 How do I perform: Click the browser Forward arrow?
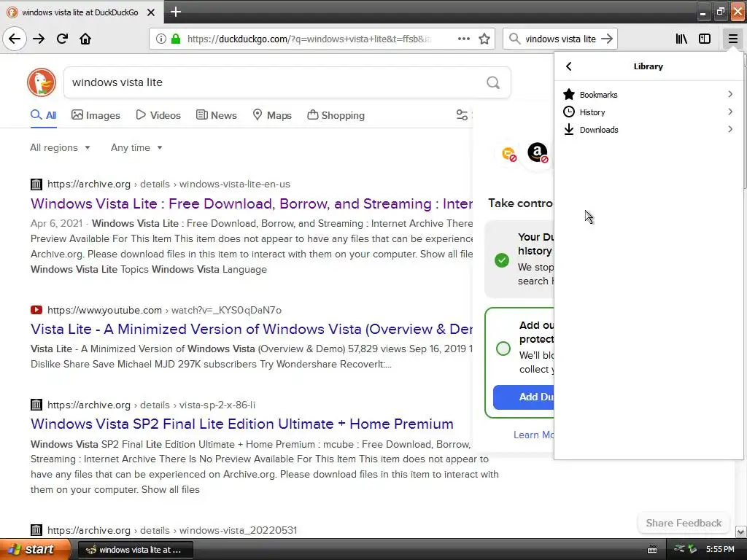tap(39, 39)
